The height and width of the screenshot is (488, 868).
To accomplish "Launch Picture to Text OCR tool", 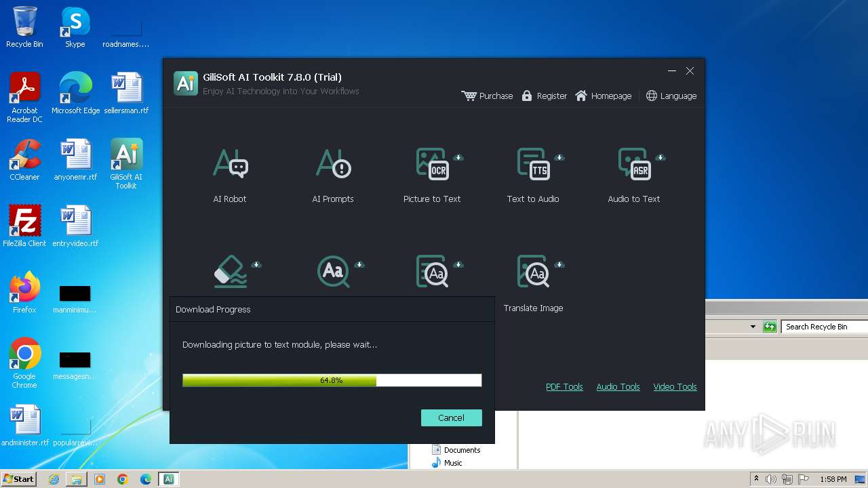I will click(432, 175).
